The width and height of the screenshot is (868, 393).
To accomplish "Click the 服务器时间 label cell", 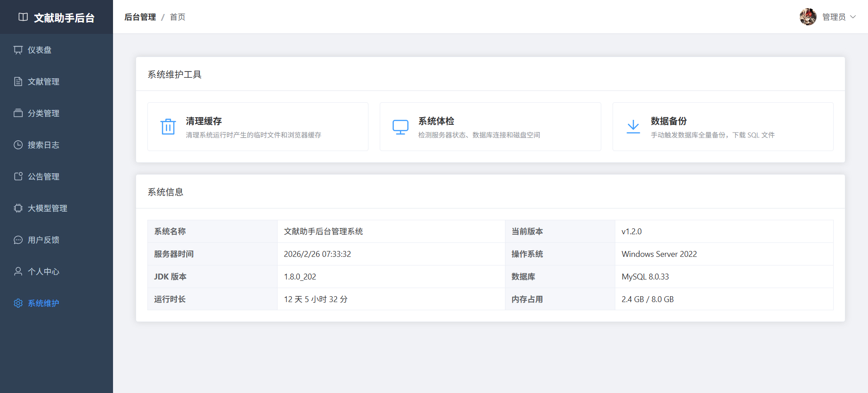I will coord(212,254).
